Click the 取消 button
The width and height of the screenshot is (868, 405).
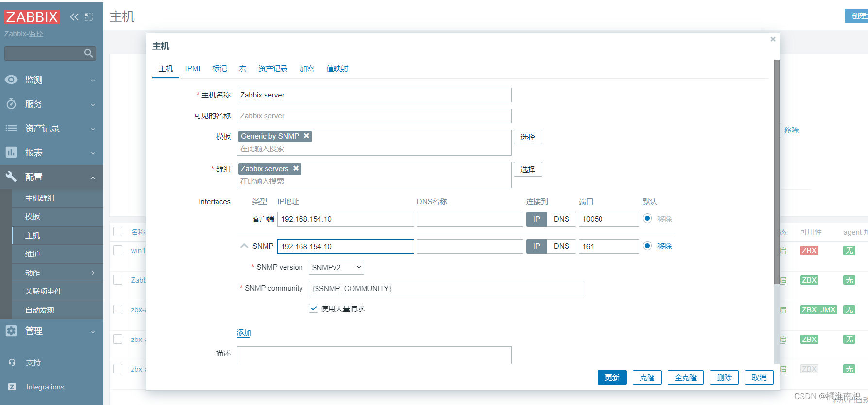(x=759, y=377)
